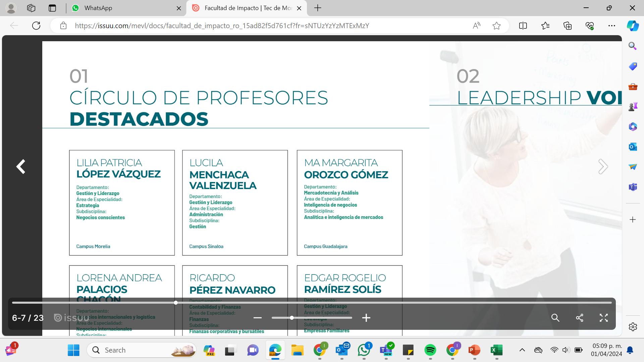Open WhatsApp from the taskbar

[x=364, y=350]
